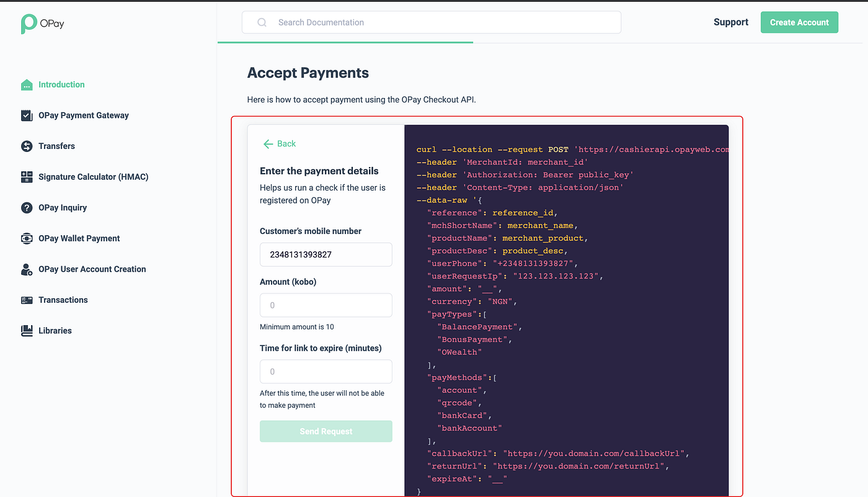Open the OPay Payment Gateway section
This screenshot has height=497, width=868.
[x=84, y=115]
